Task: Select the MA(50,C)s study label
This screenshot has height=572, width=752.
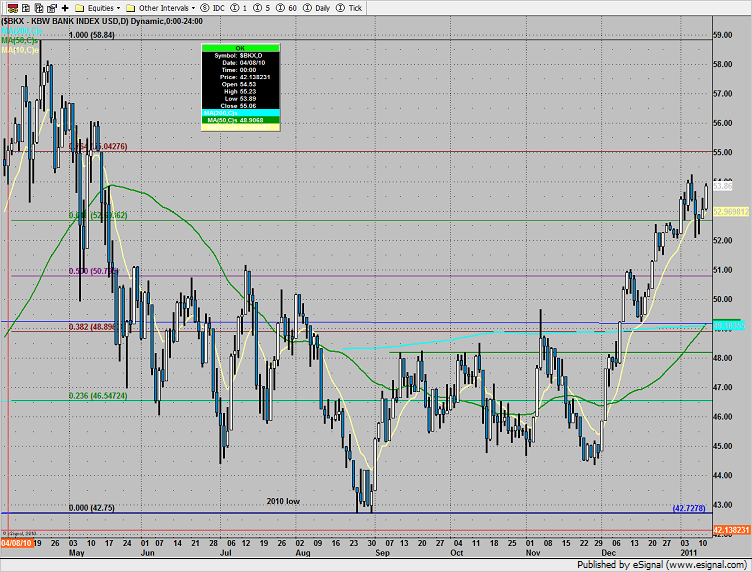Action: coord(19,40)
